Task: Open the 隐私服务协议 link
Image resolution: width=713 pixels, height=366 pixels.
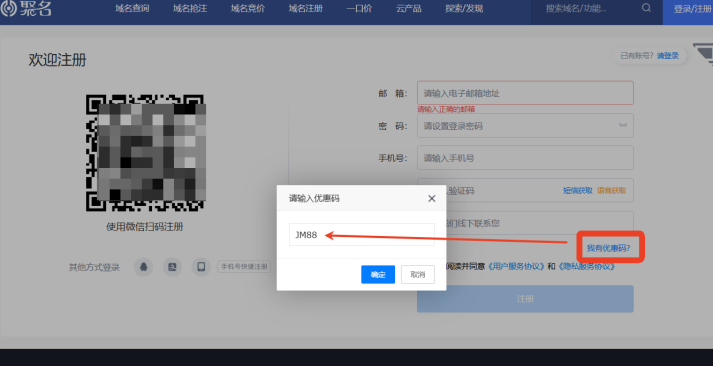Action: tap(587, 266)
